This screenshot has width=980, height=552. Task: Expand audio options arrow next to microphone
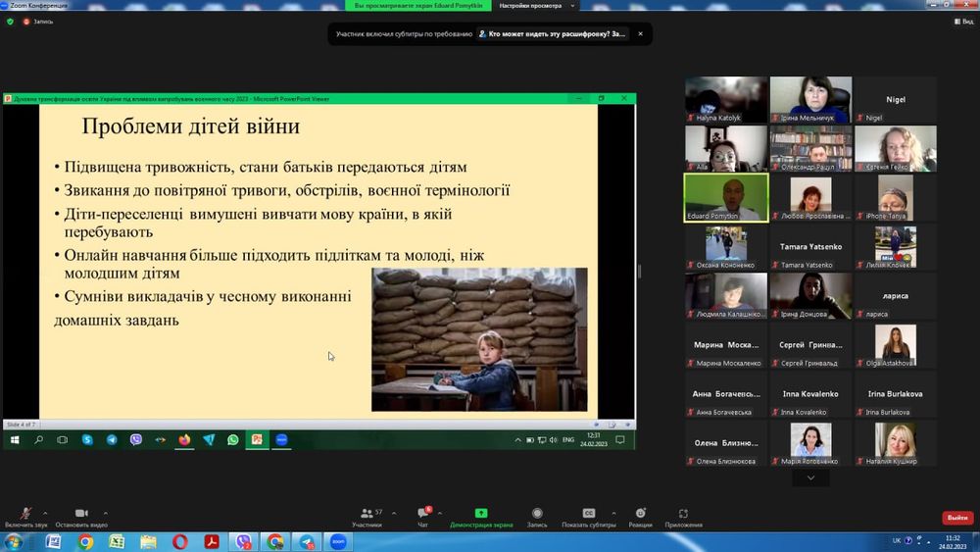[x=45, y=513]
